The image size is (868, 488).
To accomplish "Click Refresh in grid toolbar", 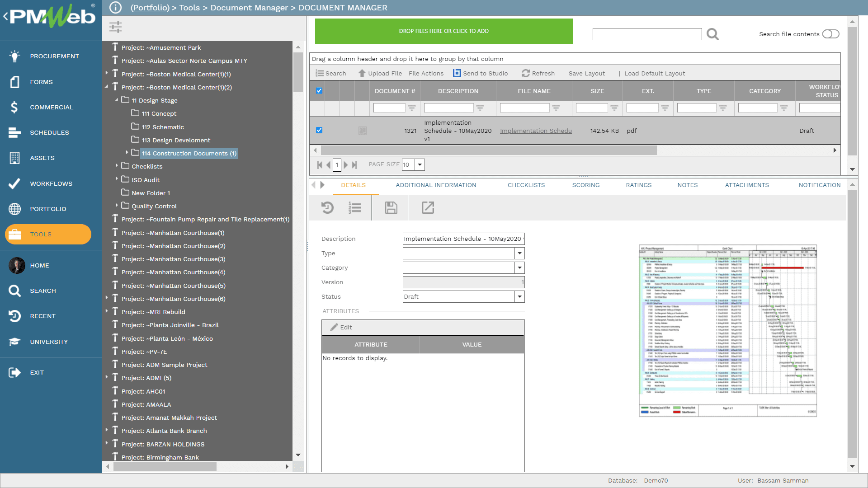I will 538,73.
